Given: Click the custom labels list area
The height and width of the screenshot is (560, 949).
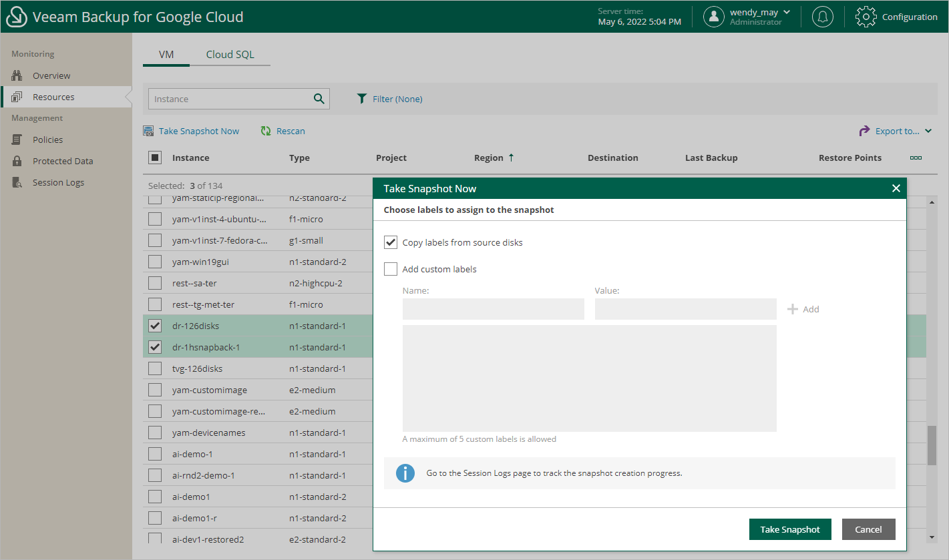Looking at the screenshot, I should click(x=589, y=378).
